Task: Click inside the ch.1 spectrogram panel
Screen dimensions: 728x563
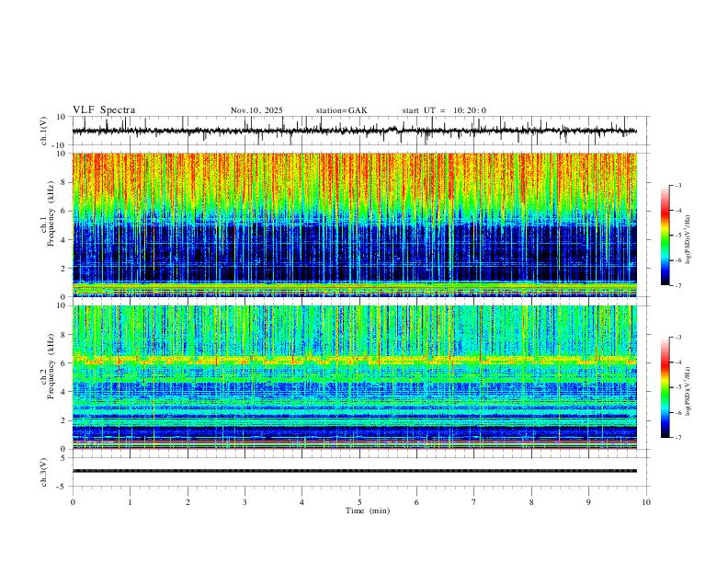Action: click(x=354, y=224)
